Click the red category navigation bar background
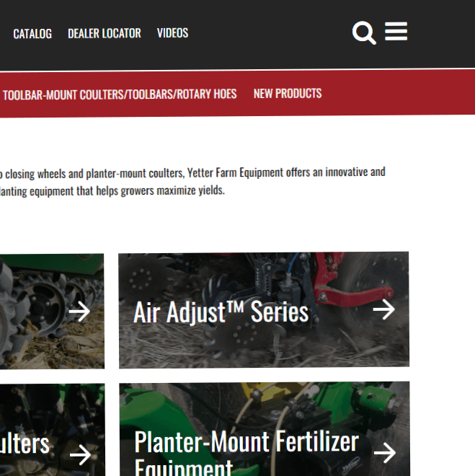The image size is (475, 476). pos(394,92)
